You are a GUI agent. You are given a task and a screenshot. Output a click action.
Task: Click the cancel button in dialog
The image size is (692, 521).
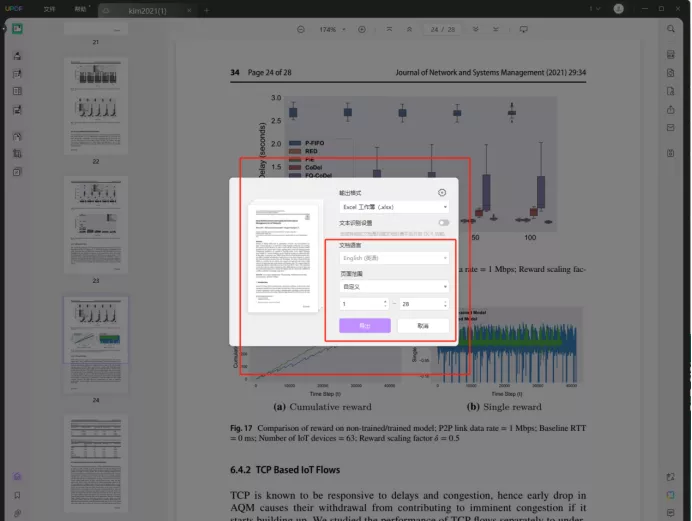point(423,326)
